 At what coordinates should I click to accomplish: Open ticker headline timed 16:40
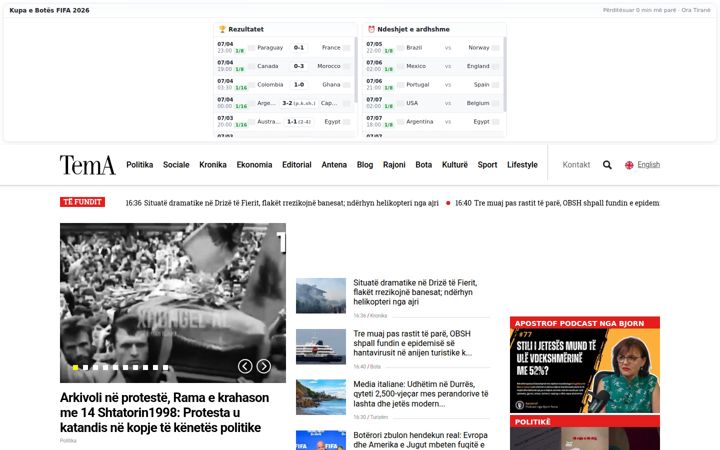(x=557, y=203)
